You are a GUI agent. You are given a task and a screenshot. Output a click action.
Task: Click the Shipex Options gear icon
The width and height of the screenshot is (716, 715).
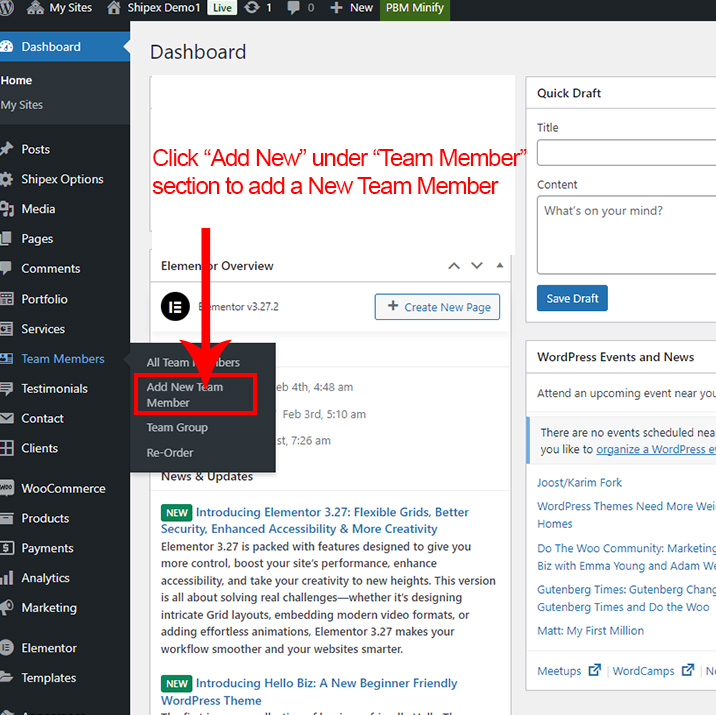[x=6, y=179]
